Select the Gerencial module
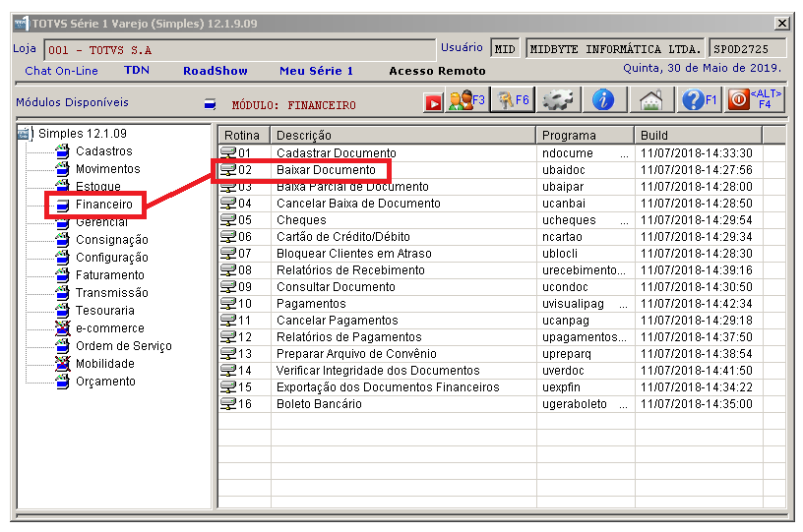 click(x=101, y=222)
